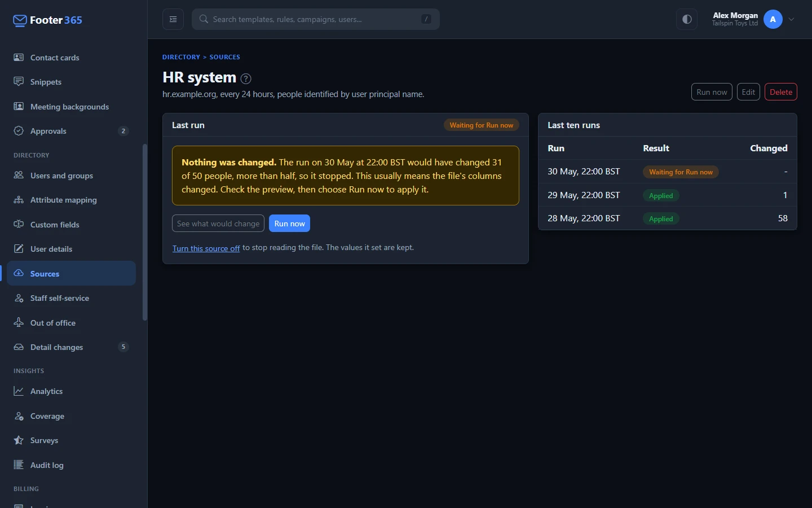The height and width of the screenshot is (508, 812).
Task: Click the Edit button
Action: [748, 92]
